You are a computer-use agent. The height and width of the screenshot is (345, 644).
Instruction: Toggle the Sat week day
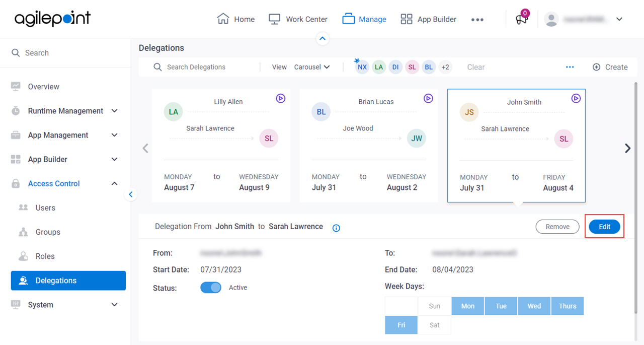pyautogui.click(x=435, y=325)
